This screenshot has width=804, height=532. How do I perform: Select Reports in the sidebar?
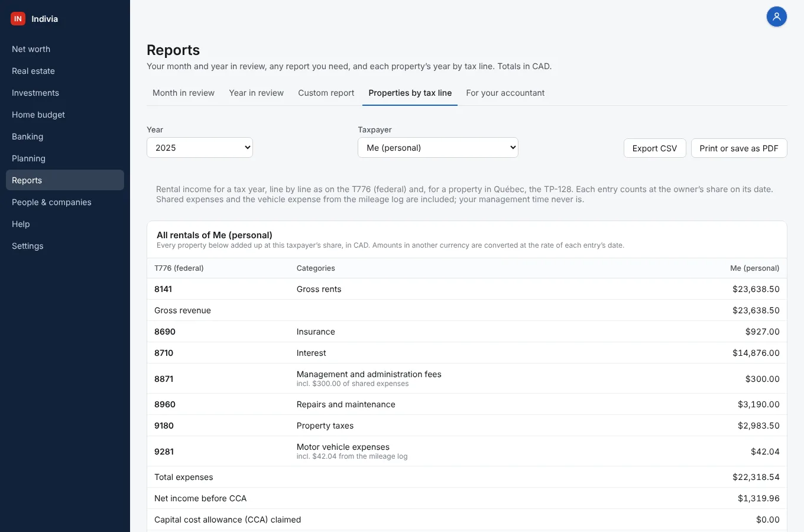coord(65,180)
